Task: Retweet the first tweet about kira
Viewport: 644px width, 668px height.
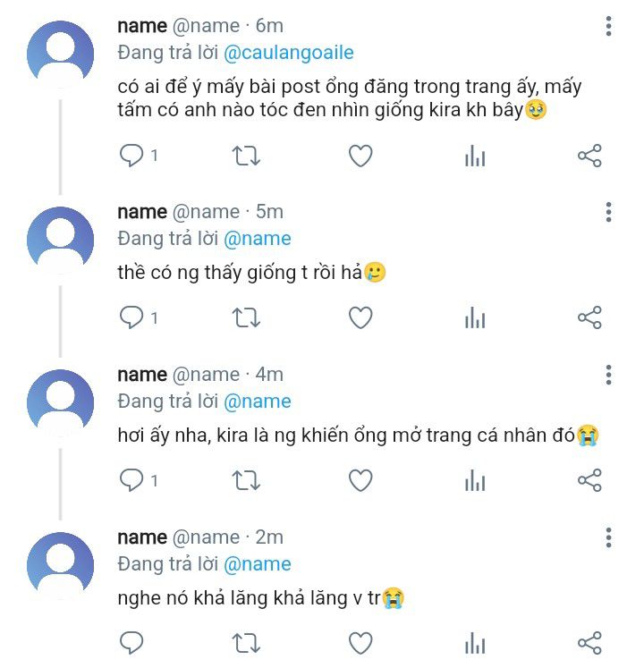Action: click(246, 156)
